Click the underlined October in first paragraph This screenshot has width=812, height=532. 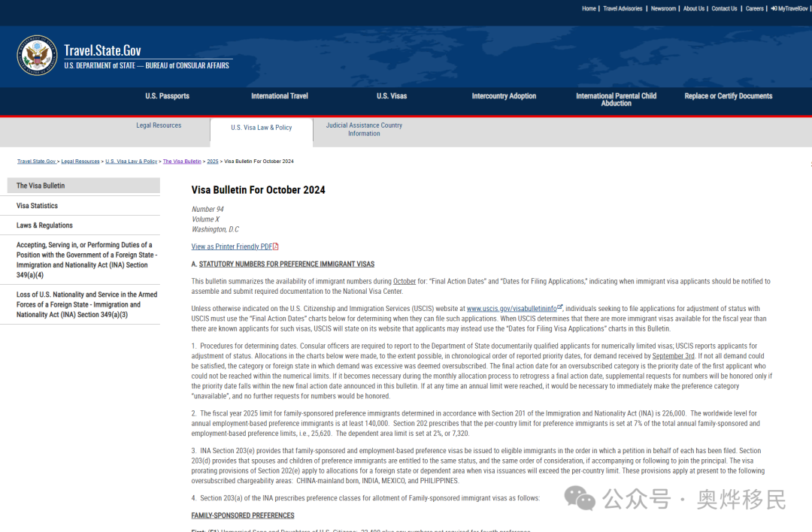(x=404, y=282)
